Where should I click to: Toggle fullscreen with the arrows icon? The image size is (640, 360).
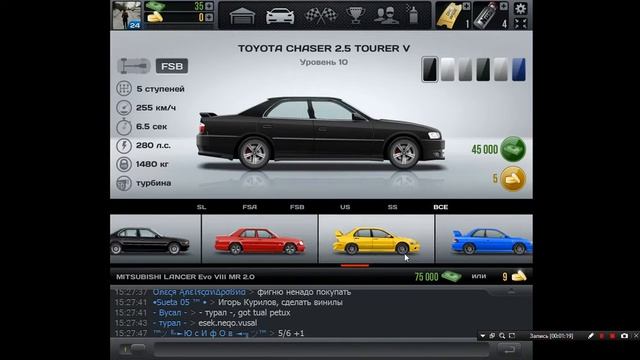point(520,23)
